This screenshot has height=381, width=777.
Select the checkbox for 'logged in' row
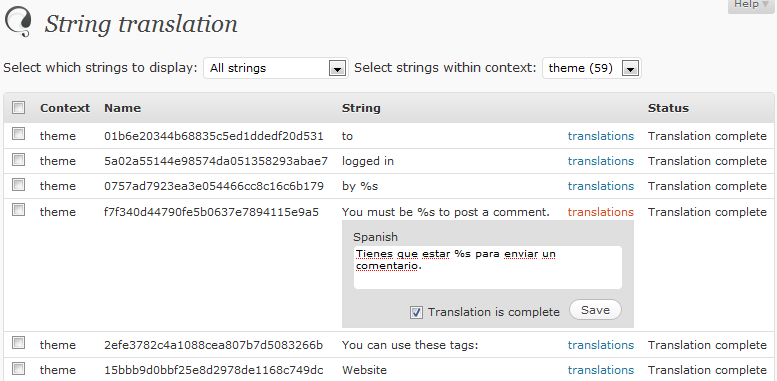19,160
